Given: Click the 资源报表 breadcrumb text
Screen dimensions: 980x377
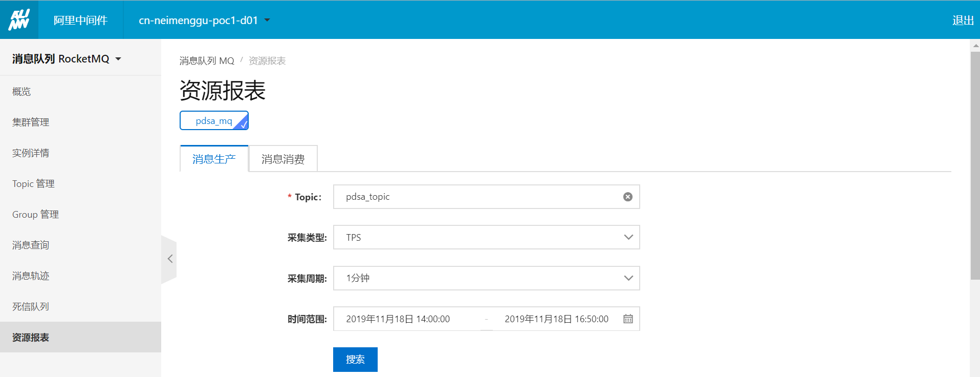Looking at the screenshot, I should (267, 61).
